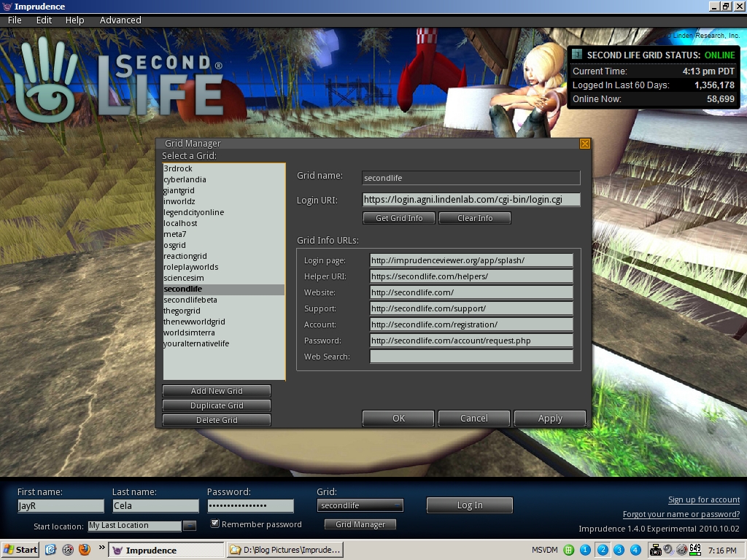Switch to virtual desktop 2

[x=602, y=550]
